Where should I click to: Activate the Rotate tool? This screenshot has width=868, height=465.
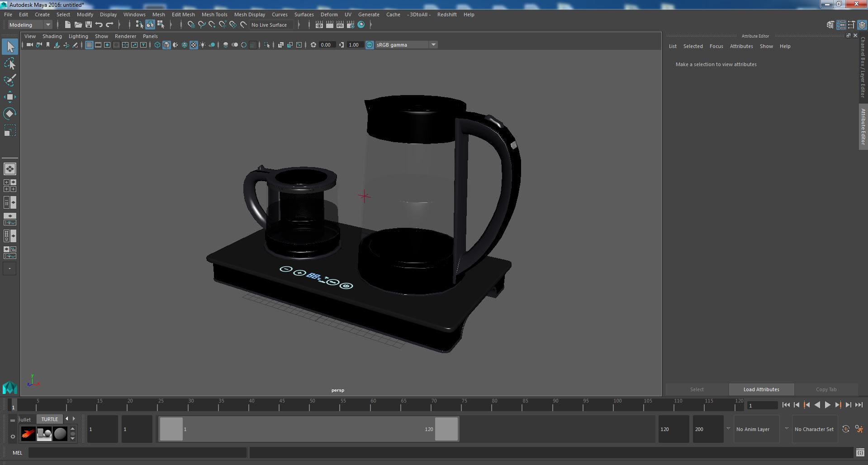[x=10, y=114]
